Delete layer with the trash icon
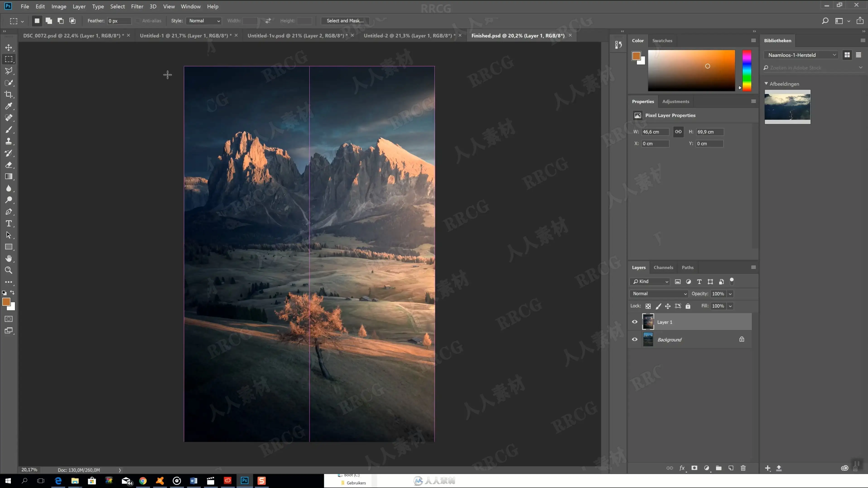 point(743,468)
